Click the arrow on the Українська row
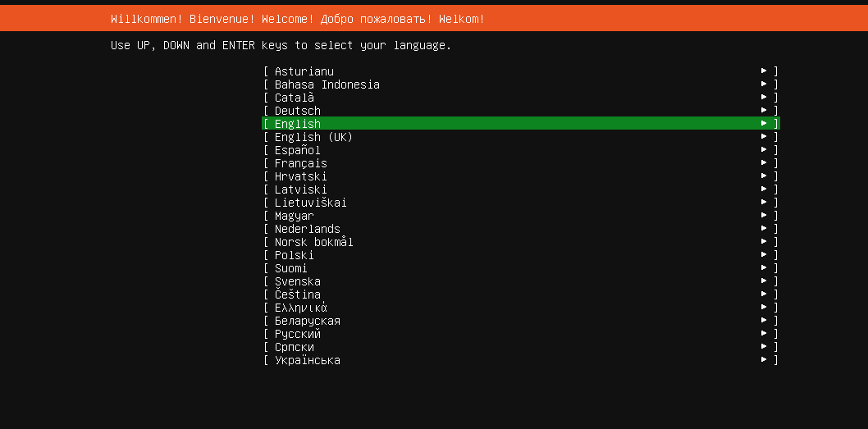This screenshot has height=429, width=868. coord(764,360)
